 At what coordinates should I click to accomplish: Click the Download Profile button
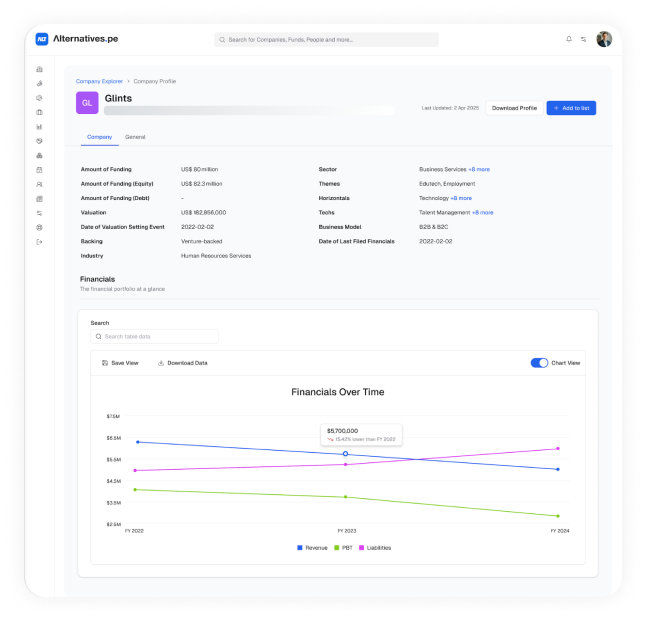(514, 107)
